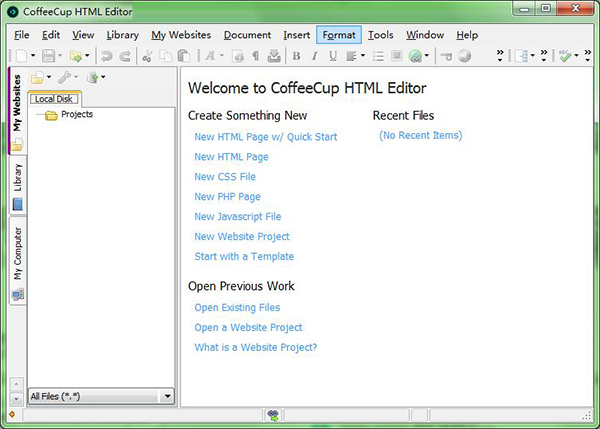
Task: Open the My Websites menu in menu bar
Action: [181, 35]
